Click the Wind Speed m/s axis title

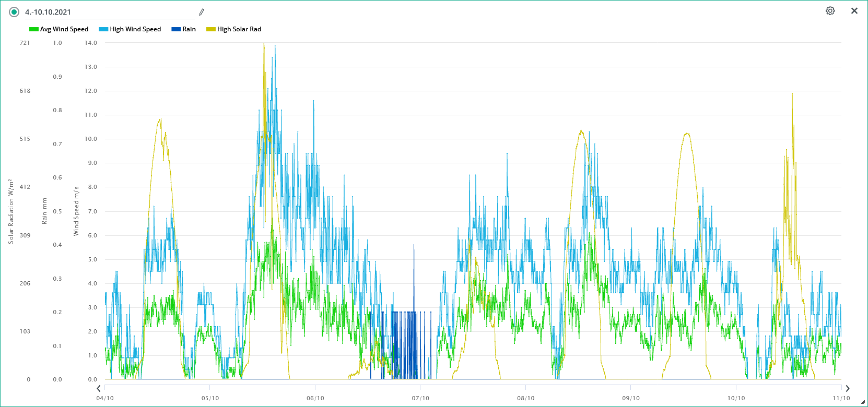coord(76,211)
